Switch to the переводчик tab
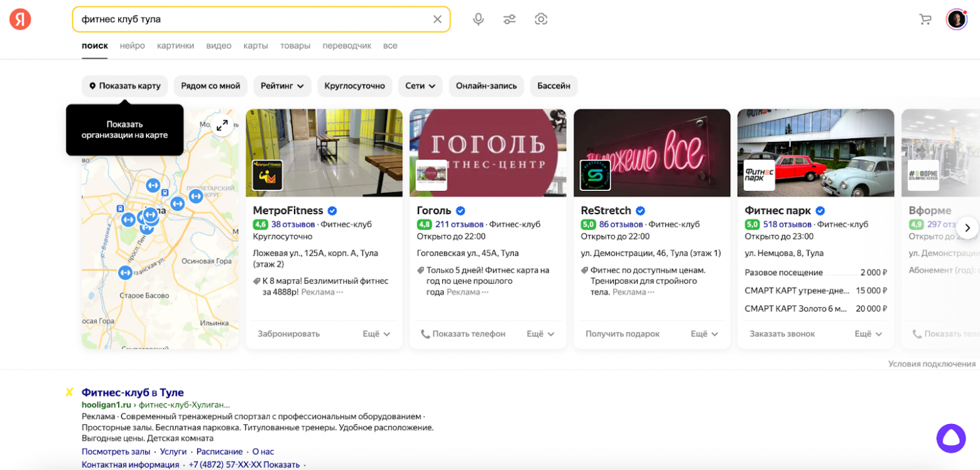This screenshot has width=980, height=470. pos(347,46)
